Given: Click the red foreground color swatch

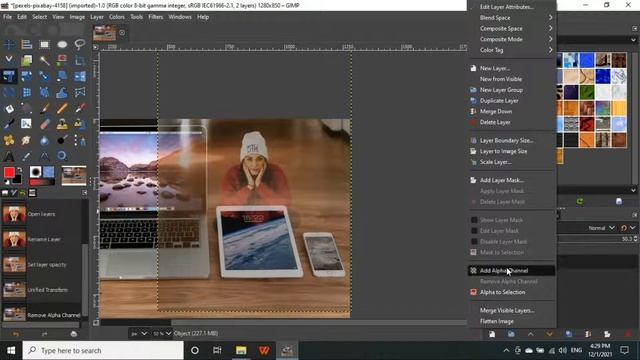Looking at the screenshot, I should (8, 172).
